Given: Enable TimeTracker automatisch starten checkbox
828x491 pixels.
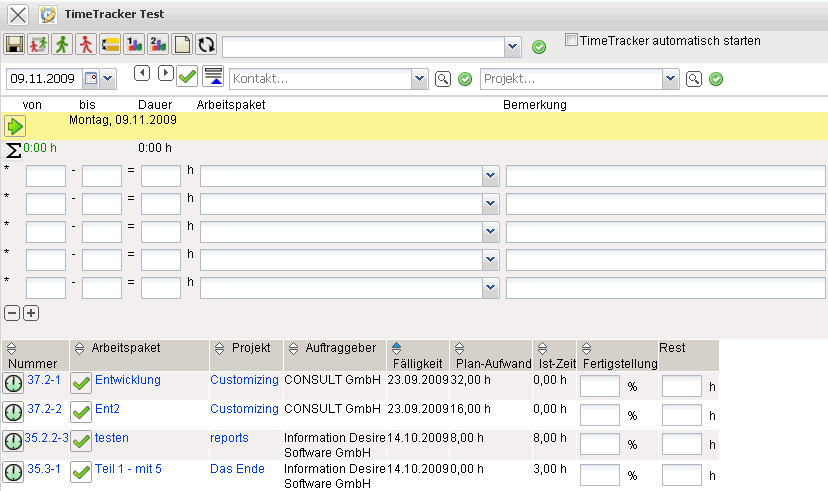Looking at the screenshot, I should pos(571,41).
